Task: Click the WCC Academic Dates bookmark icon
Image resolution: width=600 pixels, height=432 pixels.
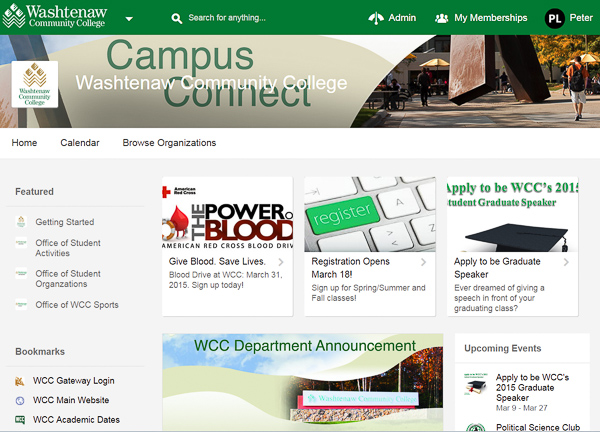Action: tap(21, 420)
